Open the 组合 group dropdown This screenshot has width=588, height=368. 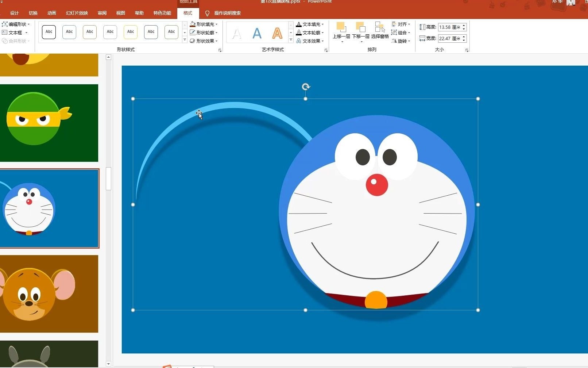401,32
